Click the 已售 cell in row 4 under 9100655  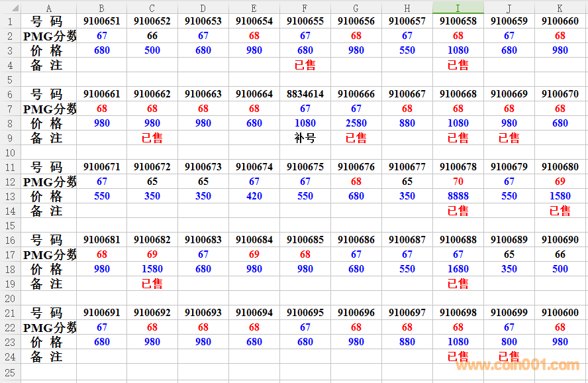[x=305, y=65]
